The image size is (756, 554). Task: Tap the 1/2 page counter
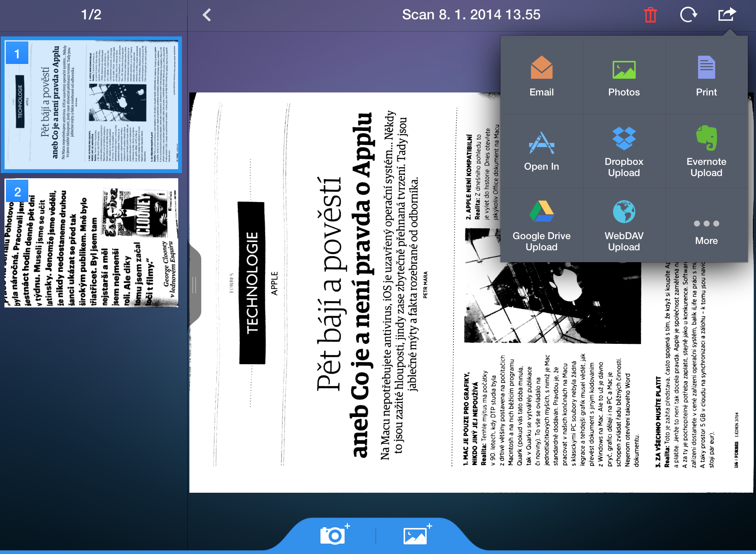(91, 14)
